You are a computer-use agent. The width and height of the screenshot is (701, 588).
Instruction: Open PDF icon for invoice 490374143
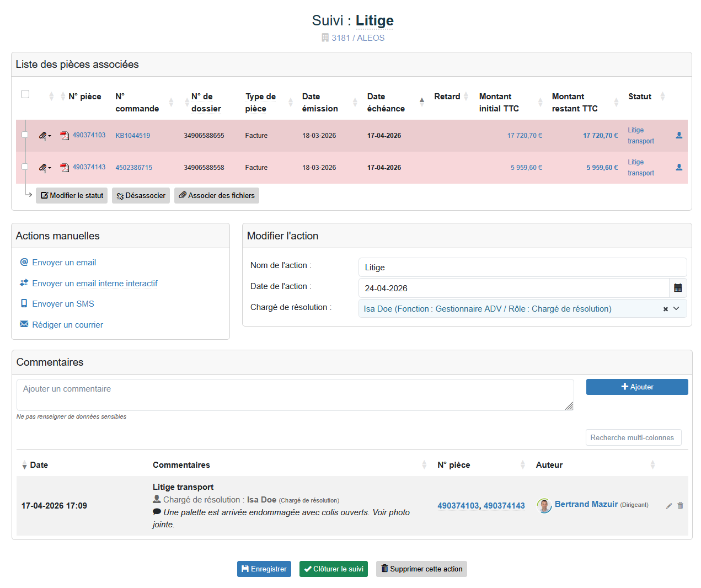(x=65, y=168)
